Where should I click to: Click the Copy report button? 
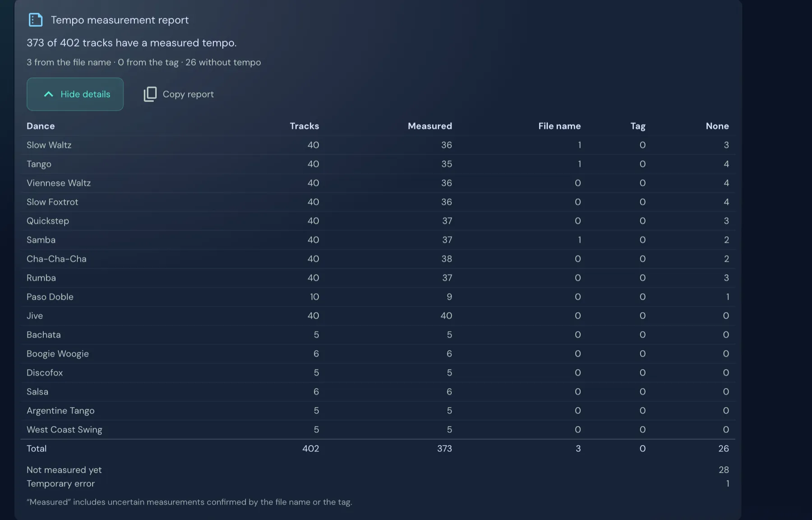(x=179, y=94)
